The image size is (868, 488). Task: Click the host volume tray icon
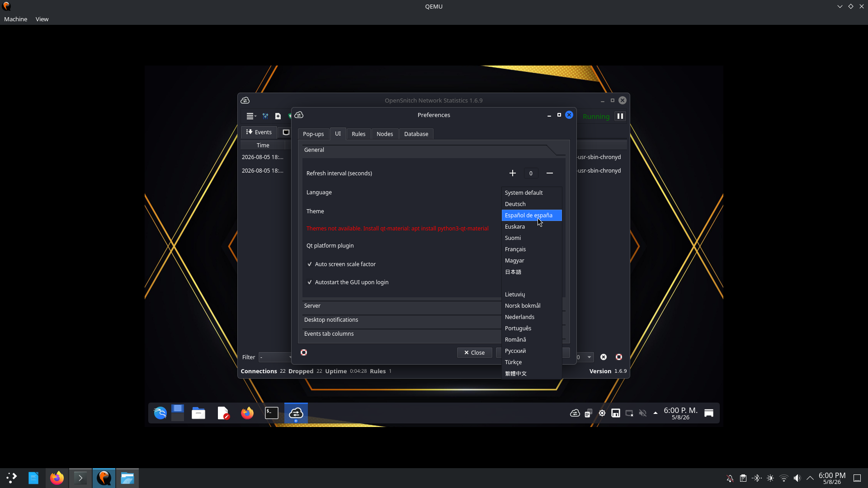pyautogui.click(x=797, y=478)
